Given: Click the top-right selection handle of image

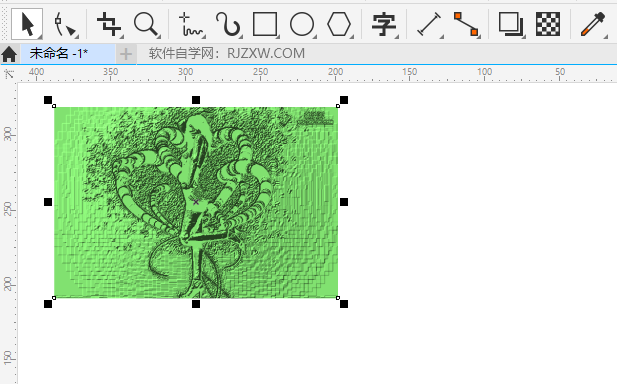Looking at the screenshot, I should pyautogui.click(x=344, y=100).
